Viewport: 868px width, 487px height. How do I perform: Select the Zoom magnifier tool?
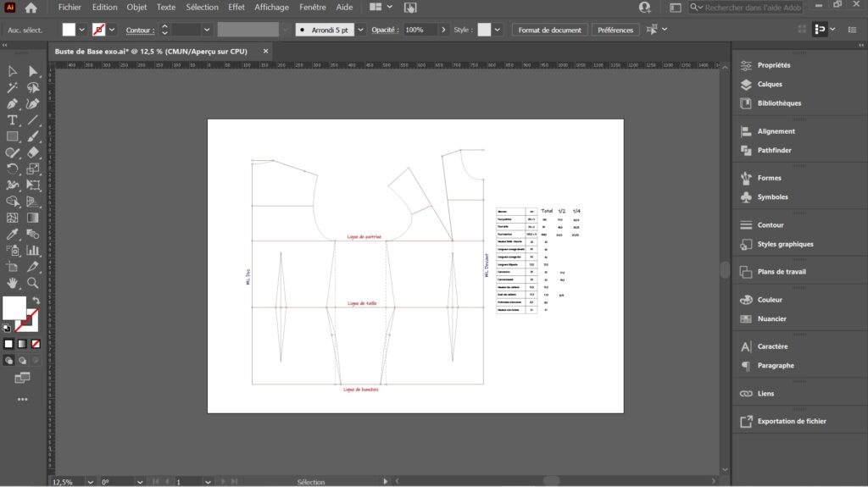point(33,282)
